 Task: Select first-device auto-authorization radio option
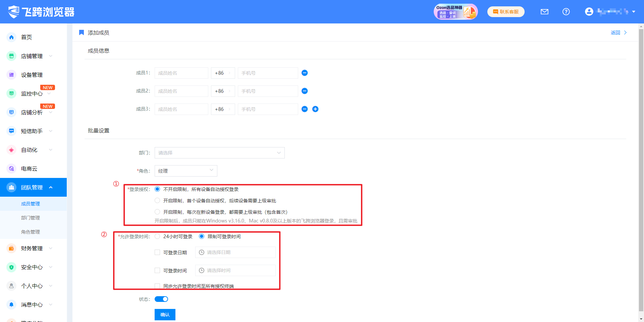pyautogui.click(x=157, y=201)
